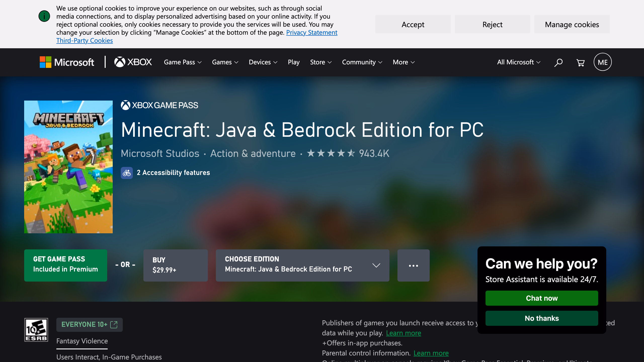Expand the All Microsoft menu
Image resolution: width=644 pixels, height=362 pixels.
click(518, 62)
